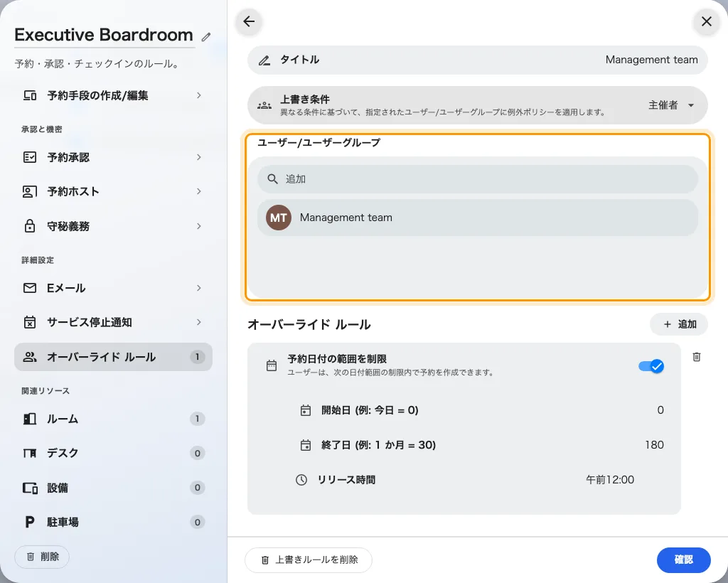
Task: Open the 主催者 dropdown in 上書き条件
Action: click(671, 105)
